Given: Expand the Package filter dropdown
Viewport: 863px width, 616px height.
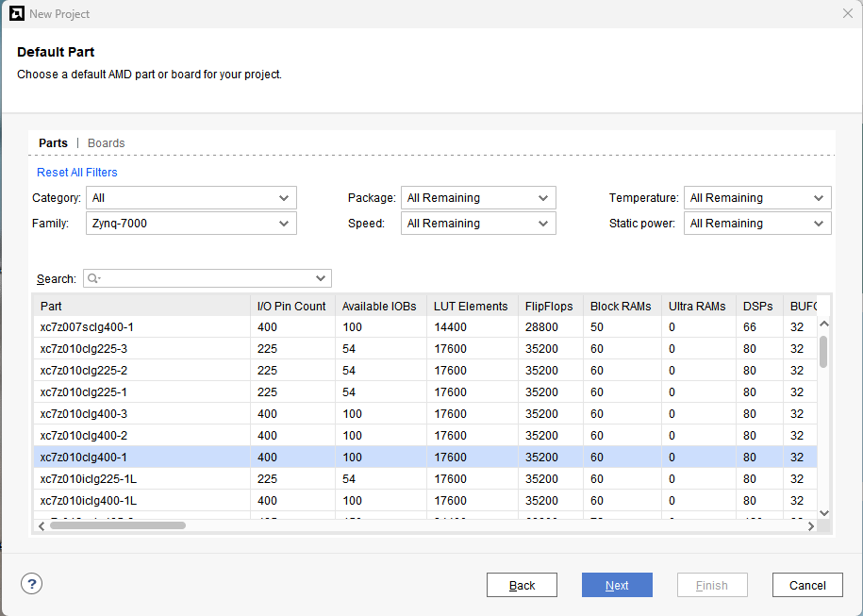Looking at the screenshot, I should (478, 197).
